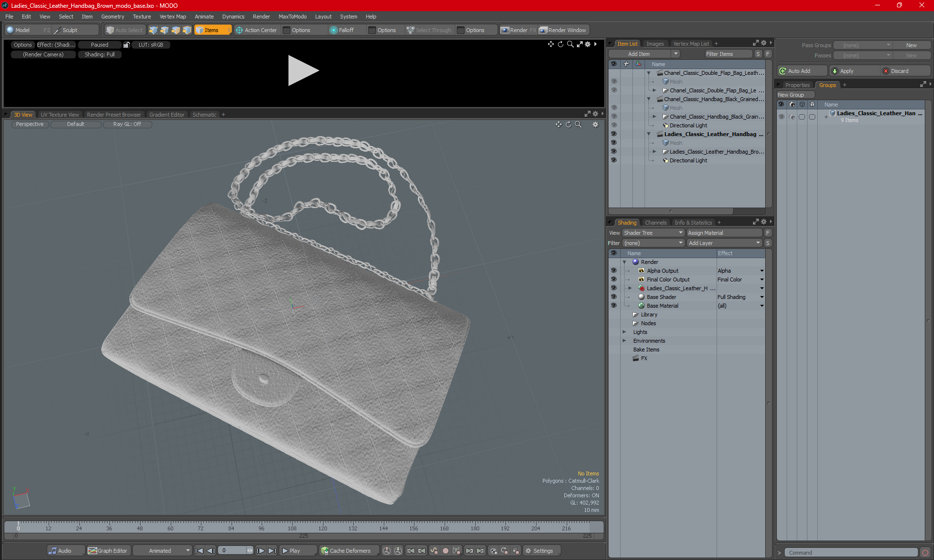
Task: Toggle visibility of Ladies_Classic_Leather_Handbag Directional Light
Action: 613,160
